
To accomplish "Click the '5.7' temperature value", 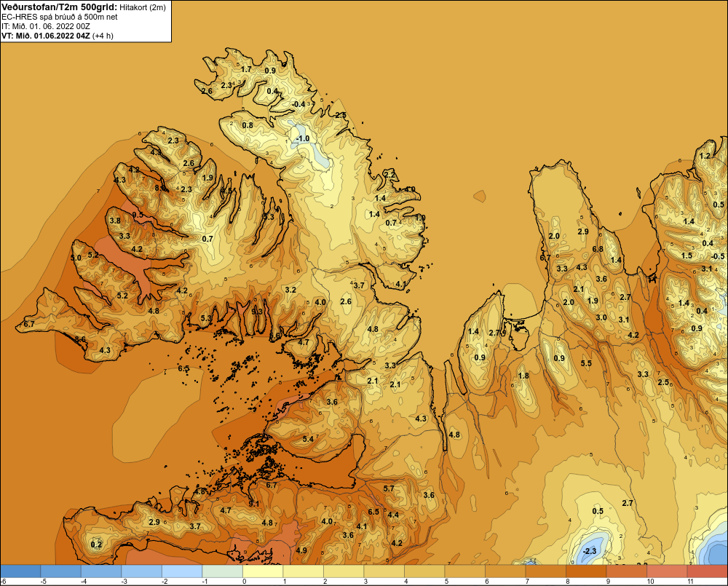I will [x=389, y=488].
